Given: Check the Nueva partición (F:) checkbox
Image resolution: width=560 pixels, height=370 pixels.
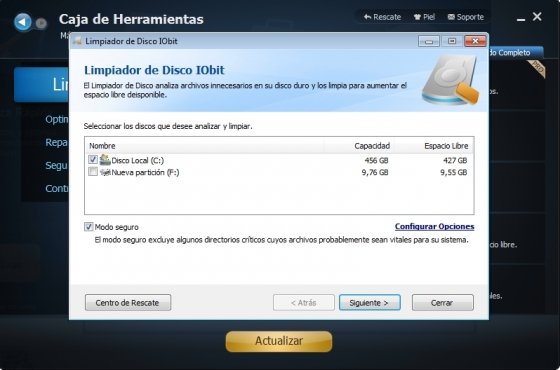Looking at the screenshot, I should pos(93,171).
